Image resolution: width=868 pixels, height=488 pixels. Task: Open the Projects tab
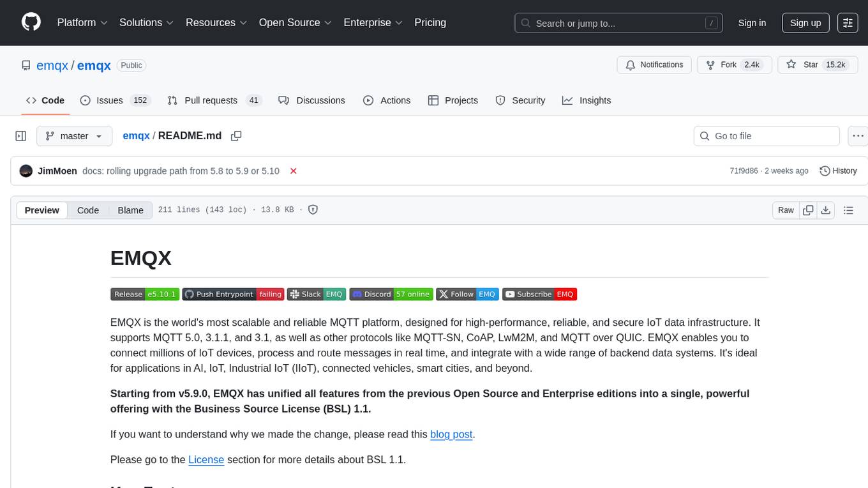click(x=453, y=100)
